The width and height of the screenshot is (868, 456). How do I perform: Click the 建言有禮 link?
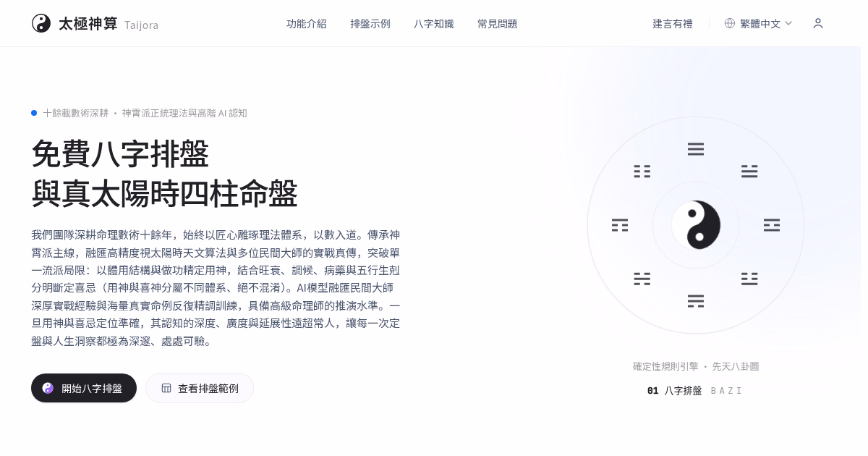(673, 24)
